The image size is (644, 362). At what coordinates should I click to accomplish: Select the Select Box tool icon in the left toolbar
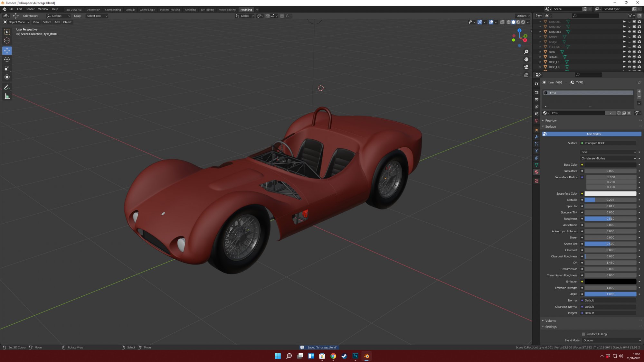tap(7, 32)
